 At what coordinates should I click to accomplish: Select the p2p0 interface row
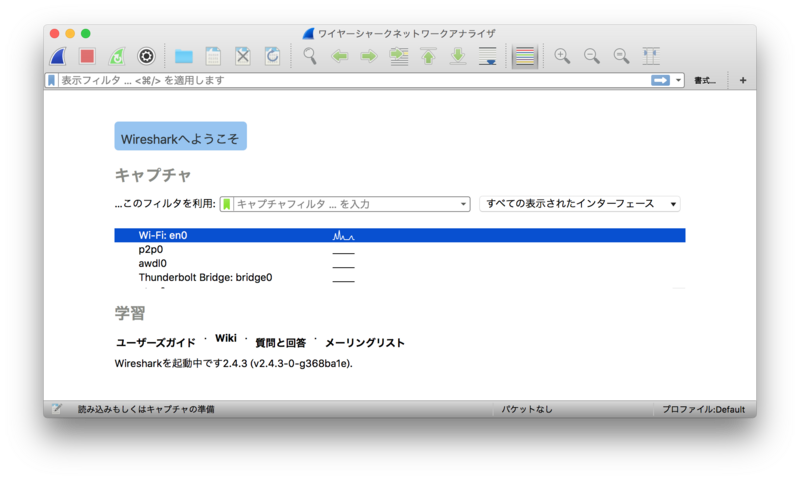pos(399,249)
